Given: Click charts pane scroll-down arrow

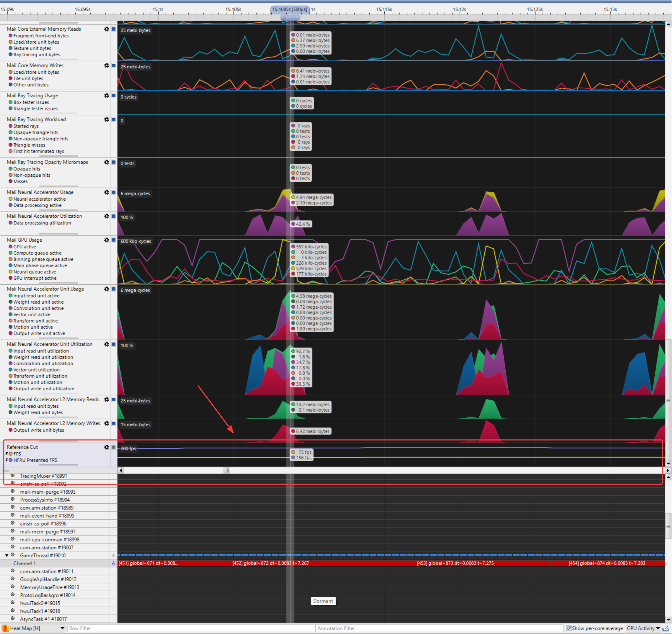Looking at the screenshot, I should pos(668,464).
